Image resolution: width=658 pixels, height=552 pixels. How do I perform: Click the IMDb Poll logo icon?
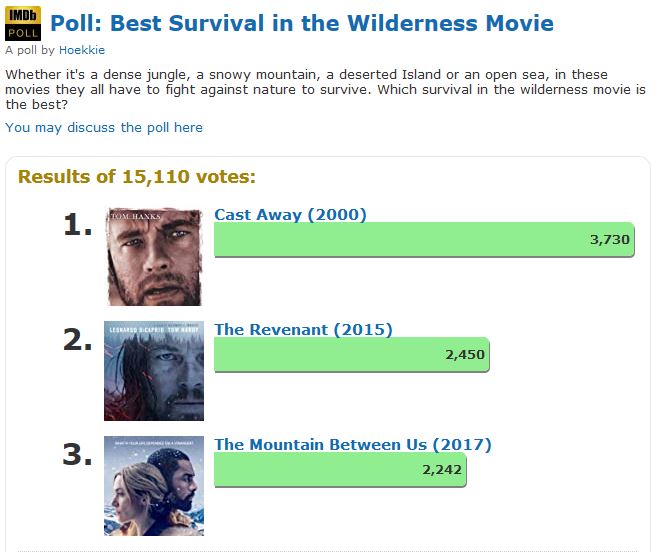pyautogui.click(x=22, y=22)
